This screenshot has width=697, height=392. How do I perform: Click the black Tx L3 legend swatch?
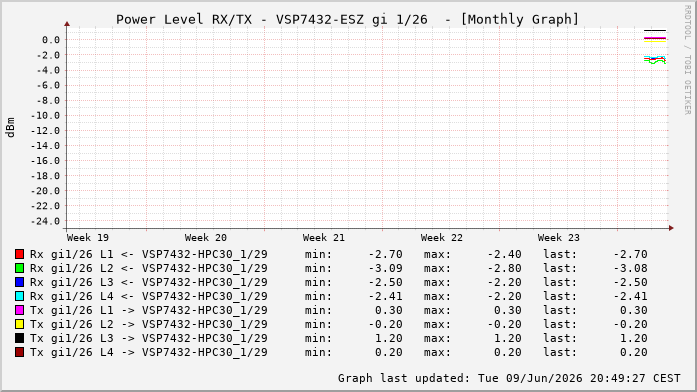[x=19, y=338]
